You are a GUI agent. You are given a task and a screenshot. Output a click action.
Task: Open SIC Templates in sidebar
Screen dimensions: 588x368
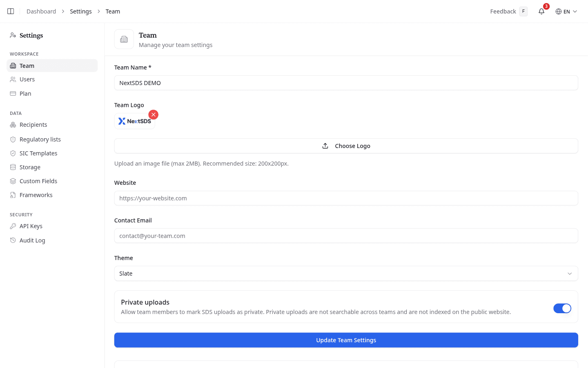[52, 153]
